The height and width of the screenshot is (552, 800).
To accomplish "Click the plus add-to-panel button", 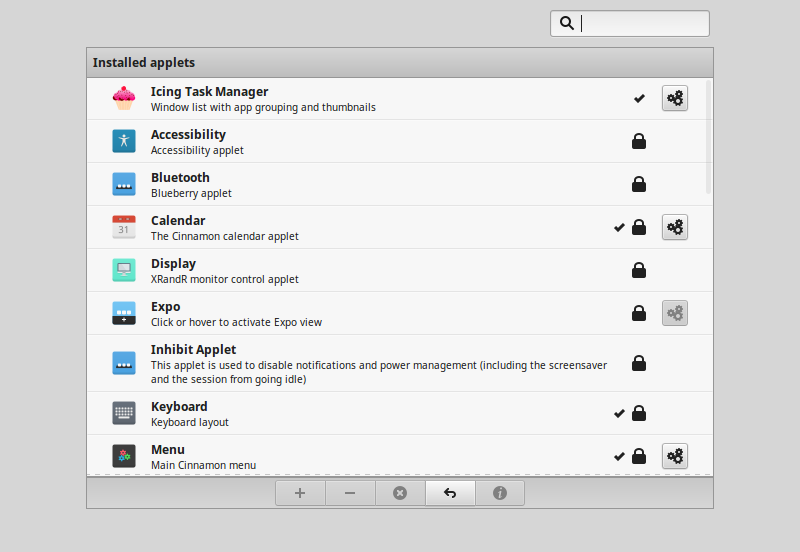I will pyautogui.click(x=300, y=493).
